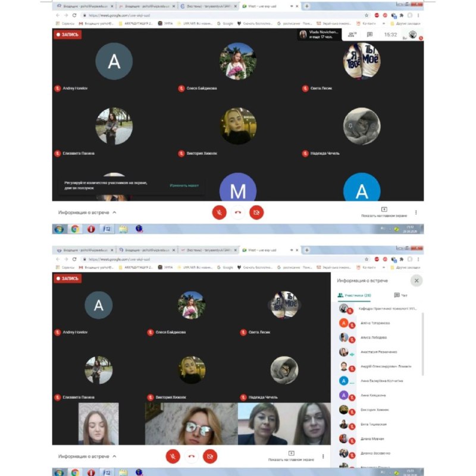The width and height of the screenshot is (476, 476).
Task: Bookmark this page with star in lower Chrome
Action: [367, 259]
